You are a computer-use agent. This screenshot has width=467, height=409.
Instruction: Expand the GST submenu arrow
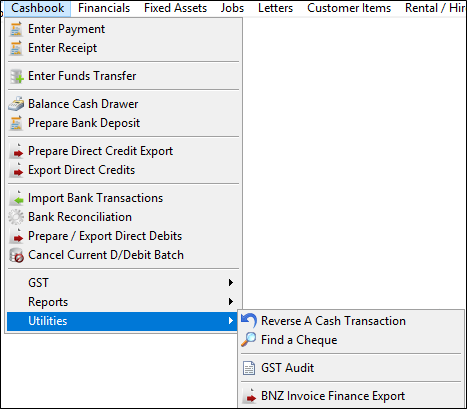[x=231, y=283]
